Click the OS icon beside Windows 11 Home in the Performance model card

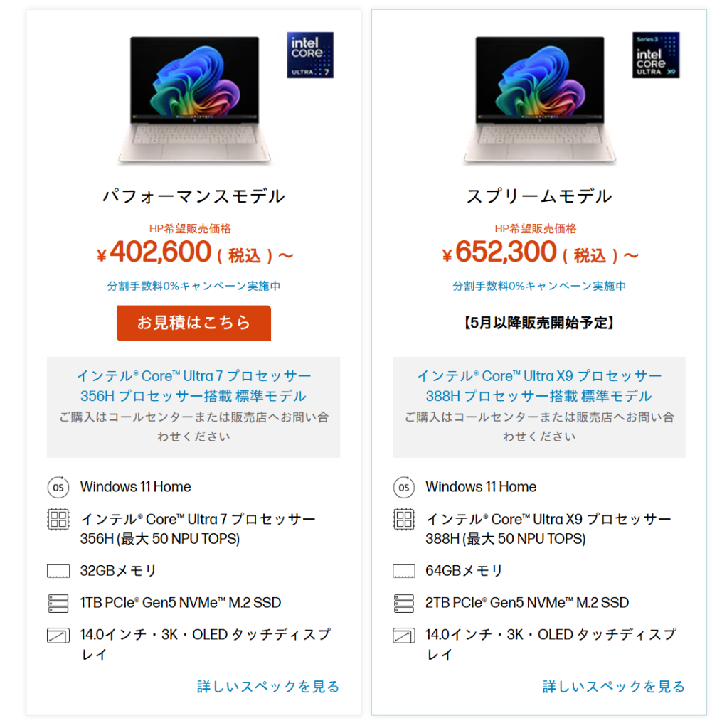(x=58, y=487)
